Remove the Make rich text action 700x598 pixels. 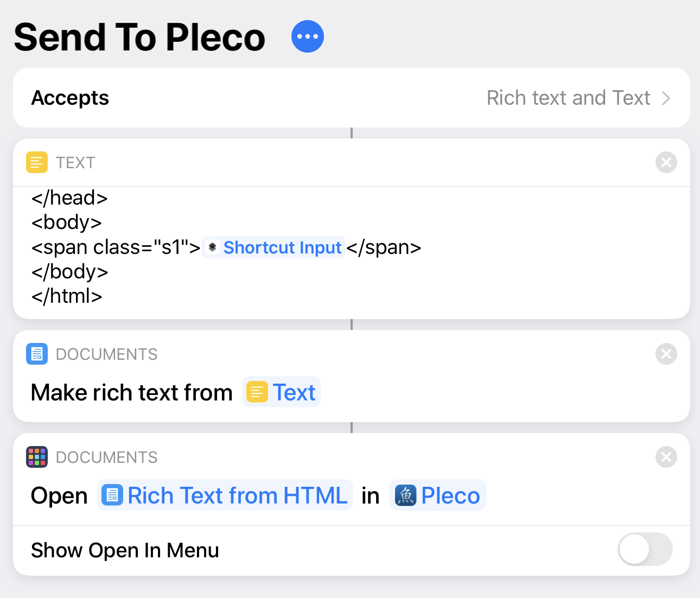point(666,354)
